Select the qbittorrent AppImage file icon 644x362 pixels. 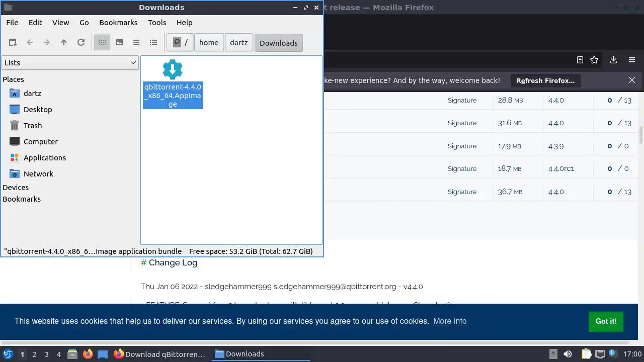tap(173, 69)
